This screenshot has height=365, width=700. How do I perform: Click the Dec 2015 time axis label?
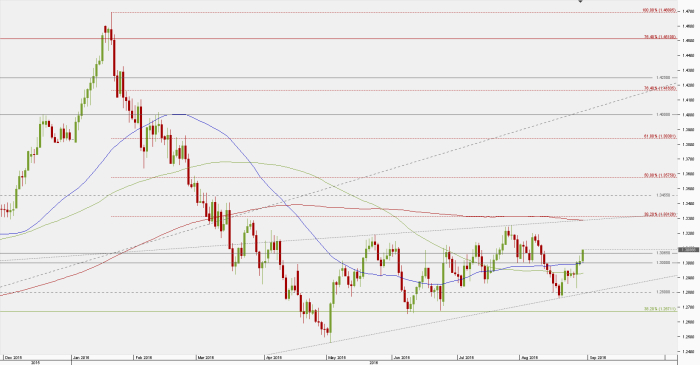click(x=13, y=357)
